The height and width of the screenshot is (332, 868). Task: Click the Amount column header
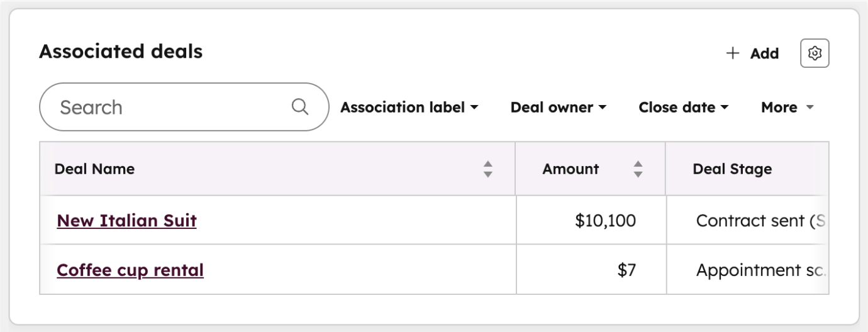point(591,169)
